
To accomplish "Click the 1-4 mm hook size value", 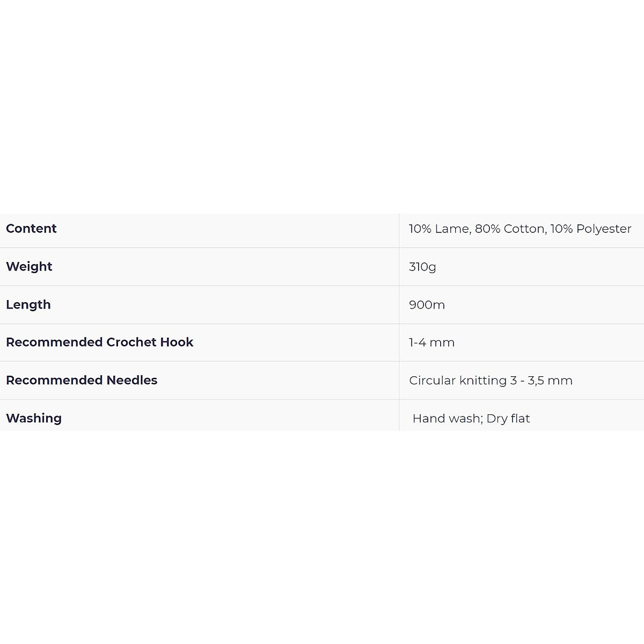I will (x=431, y=342).
